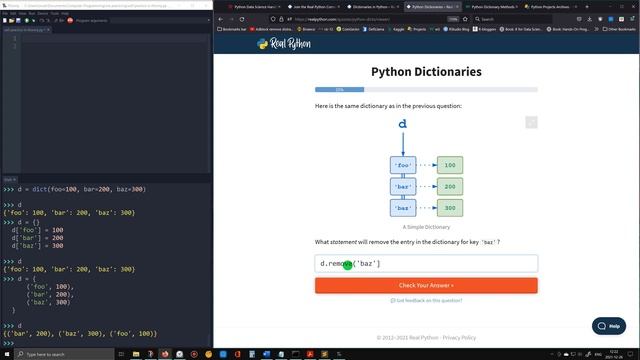This screenshot has height=360, width=640.
Task: Open RStudio Blog bookmark
Action: pyautogui.click(x=456, y=29)
